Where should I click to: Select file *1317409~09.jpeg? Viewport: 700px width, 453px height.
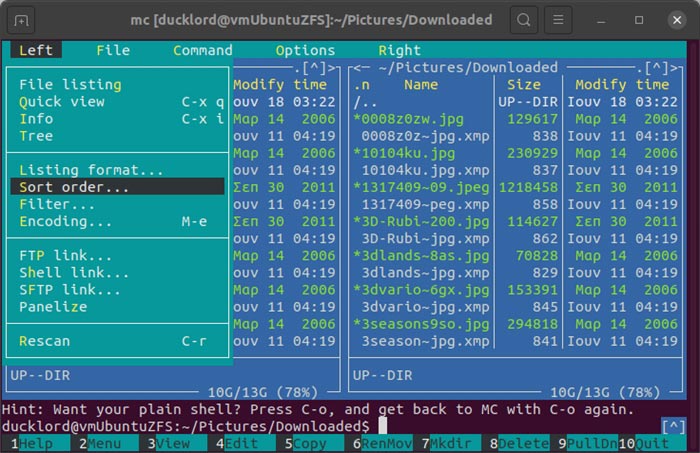[x=423, y=187]
